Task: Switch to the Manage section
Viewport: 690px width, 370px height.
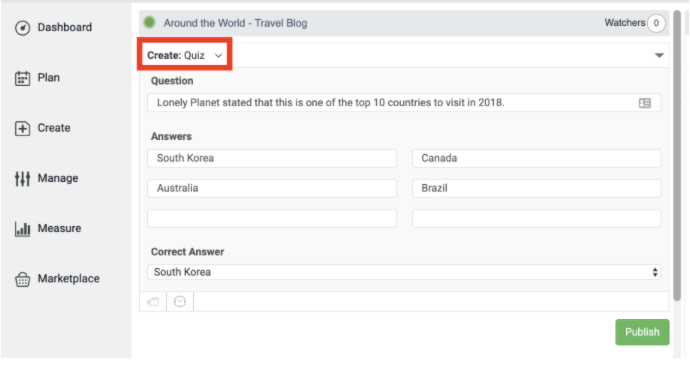Action: click(x=58, y=178)
